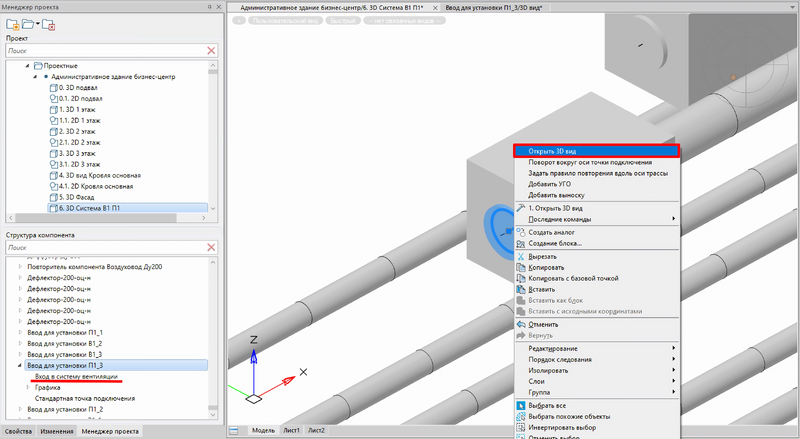Select 6. 3D Система В1 П1
The height and width of the screenshot is (439, 800).
[x=128, y=208]
